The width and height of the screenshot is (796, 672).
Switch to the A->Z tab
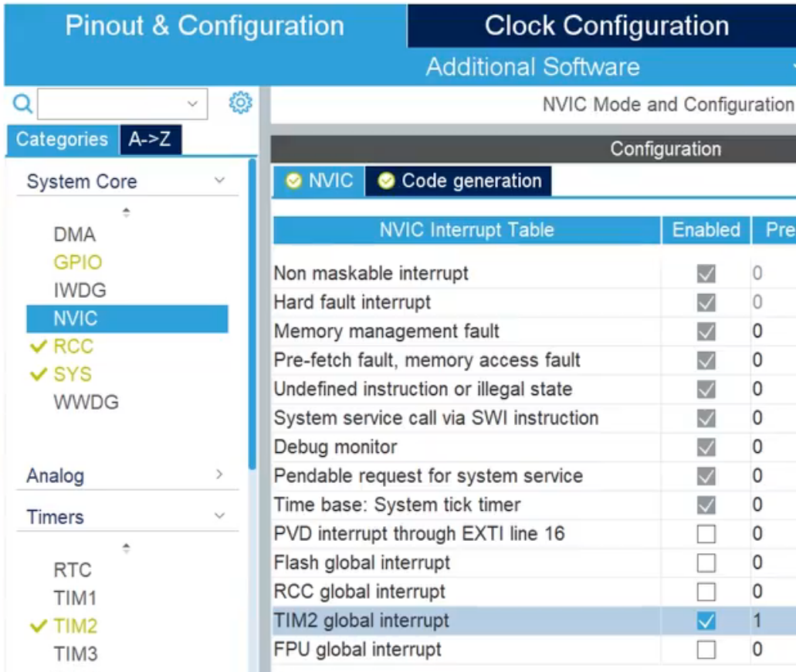coord(150,140)
